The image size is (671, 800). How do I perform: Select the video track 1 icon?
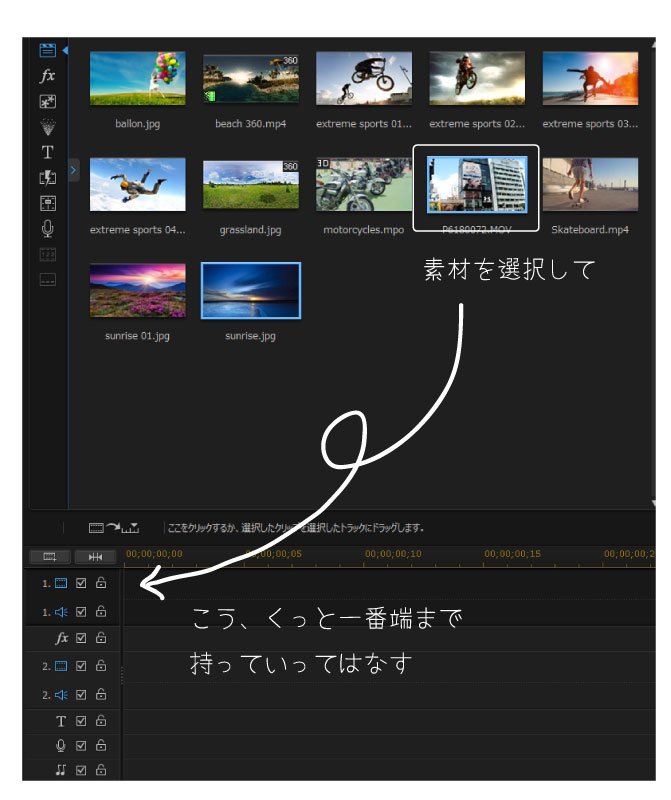pos(61,583)
